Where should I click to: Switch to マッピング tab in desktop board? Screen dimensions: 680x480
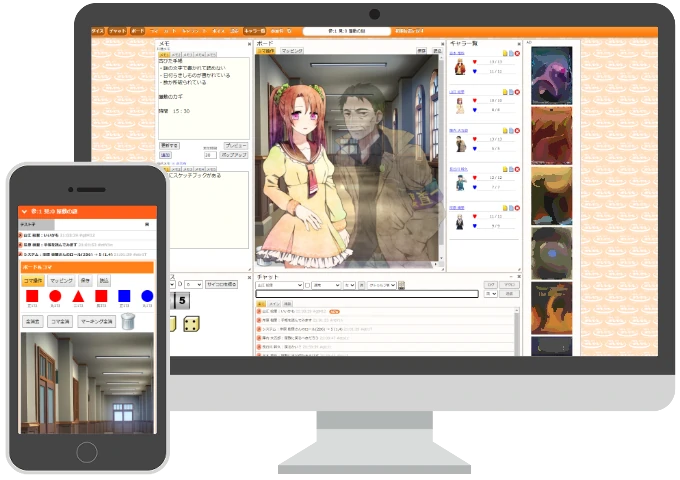[292, 51]
